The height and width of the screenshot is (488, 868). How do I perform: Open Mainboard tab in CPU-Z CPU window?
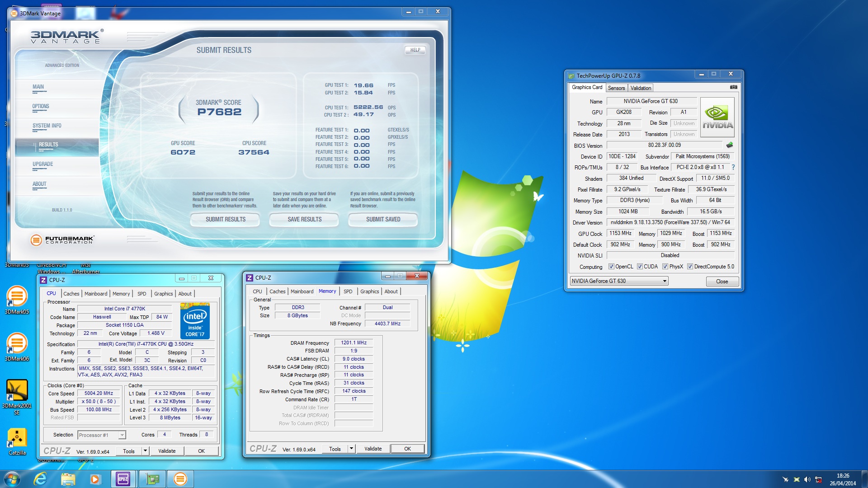pyautogui.click(x=96, y=294)
